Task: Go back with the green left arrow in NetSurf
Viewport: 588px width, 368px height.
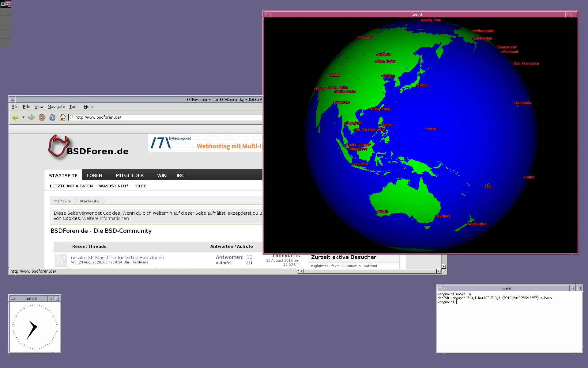Action: (x=15, y=117)
